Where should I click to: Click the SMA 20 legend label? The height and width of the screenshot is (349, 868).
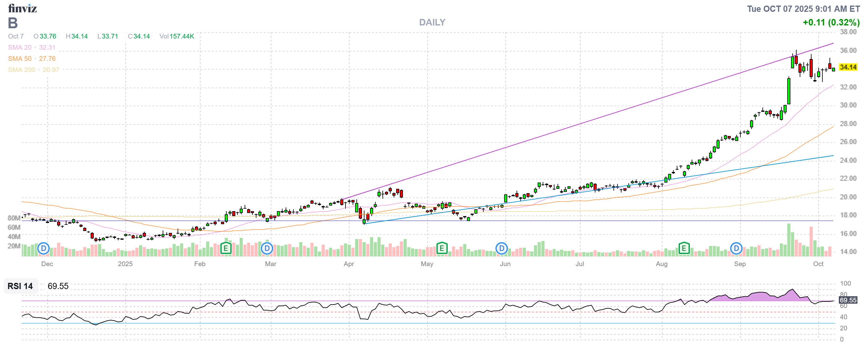(20, 48)
